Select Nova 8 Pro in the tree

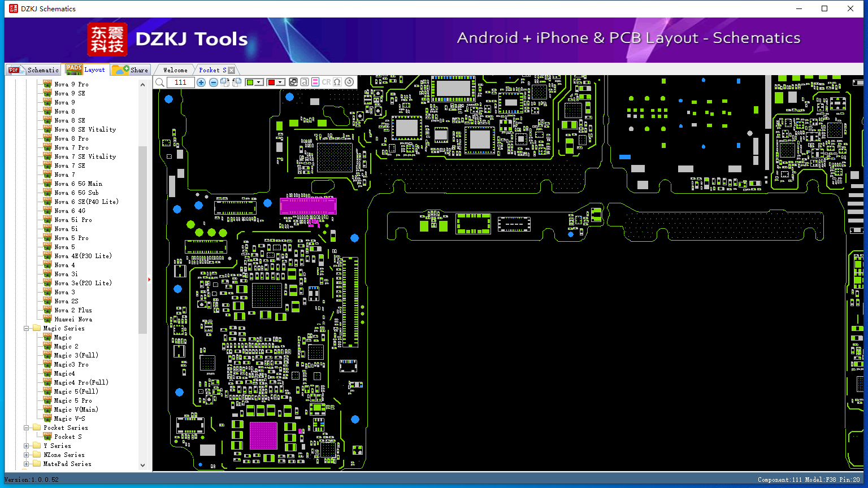[x=71, y=138]
